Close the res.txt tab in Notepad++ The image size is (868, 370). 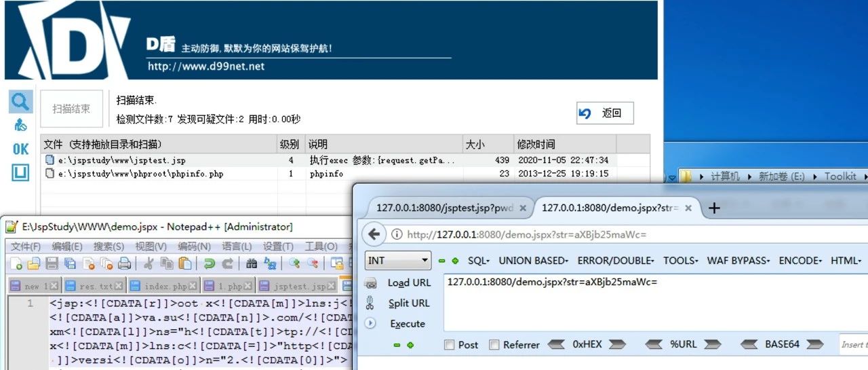tap(119, 286)
